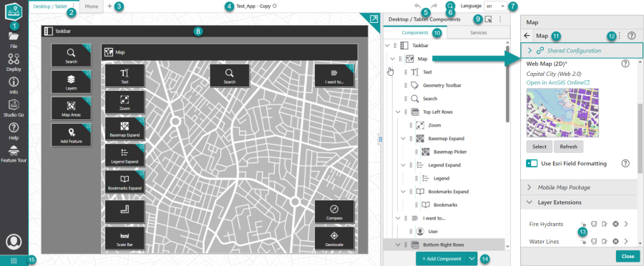Click the redo arrow
Viewport: 644px width, 266px height.
tap(434, 6)
